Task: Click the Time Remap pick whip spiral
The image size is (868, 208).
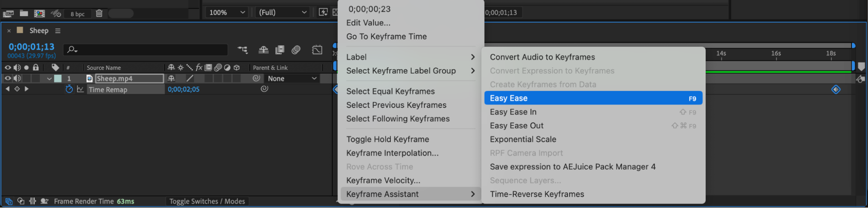Action: 264,89
